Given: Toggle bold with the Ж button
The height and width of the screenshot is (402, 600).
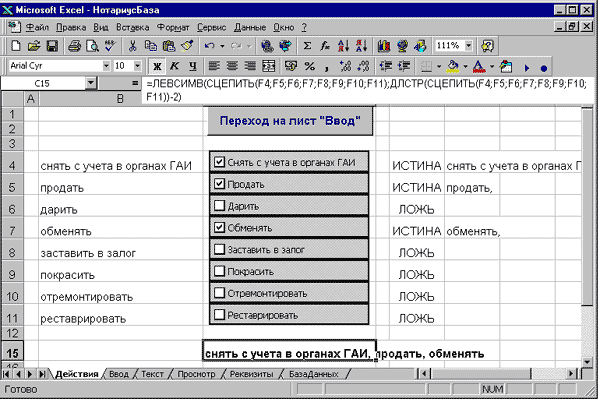Looking at the screenshot, I should tap(157, 67).
